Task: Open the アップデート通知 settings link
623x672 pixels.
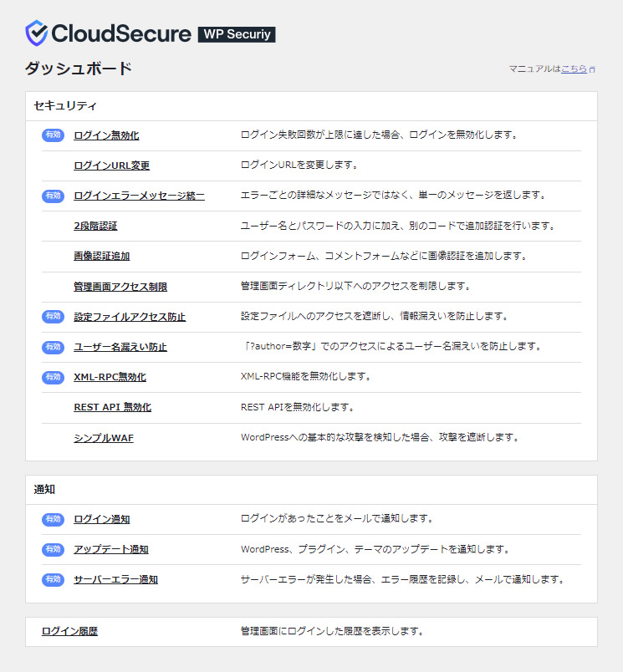Action: 111,549
